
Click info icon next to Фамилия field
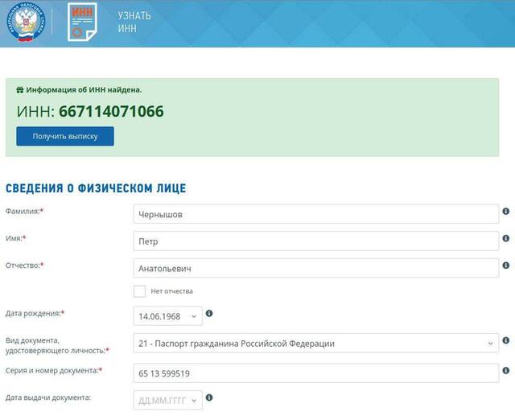coord(506,212)
